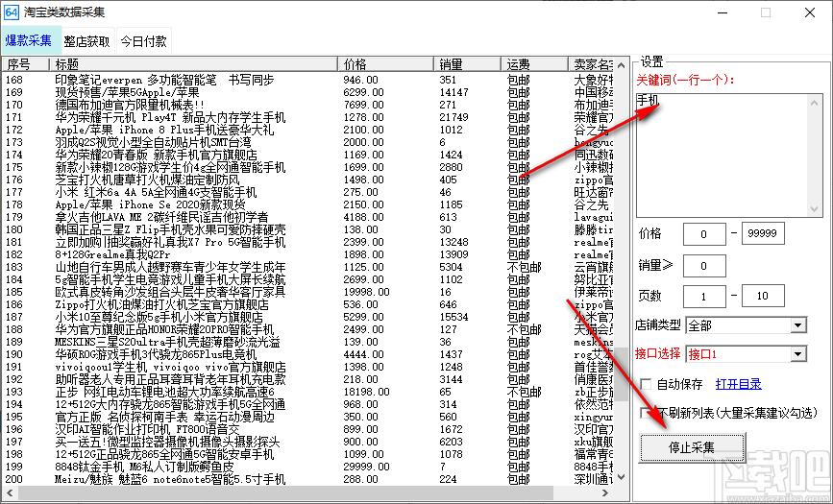Select row 185 欧式真皮转角沙发 title
833x504 pixels.
[x=170, y=292]
